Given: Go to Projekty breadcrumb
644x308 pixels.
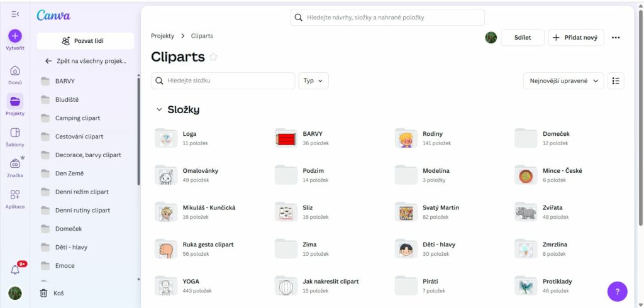Looking at the screenshot, I should click(162, 36).
